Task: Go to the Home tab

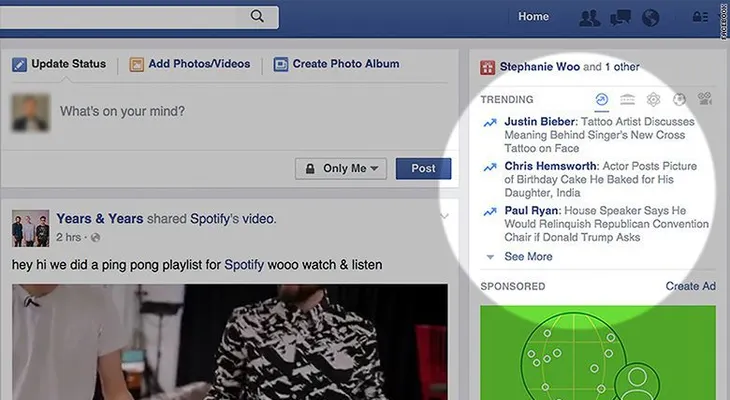Action: point(534,17)
